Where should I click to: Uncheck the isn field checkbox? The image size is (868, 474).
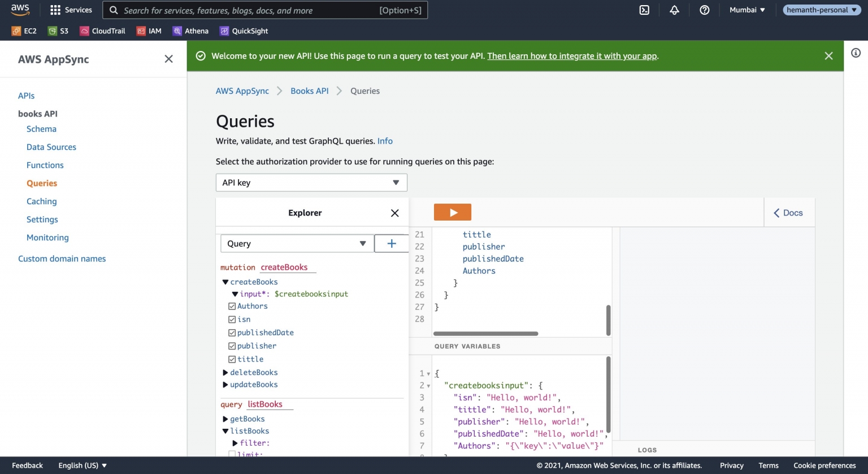232,319
